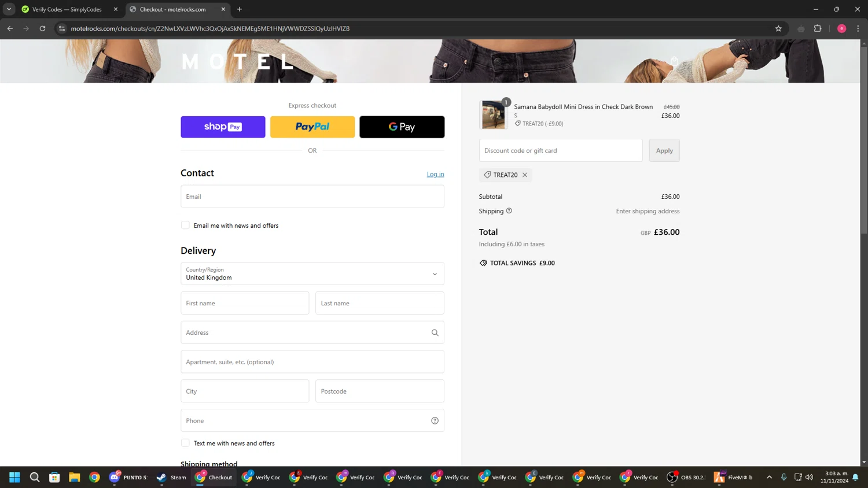Switch to FiveM in the taskbar

(x=734, y=477)
